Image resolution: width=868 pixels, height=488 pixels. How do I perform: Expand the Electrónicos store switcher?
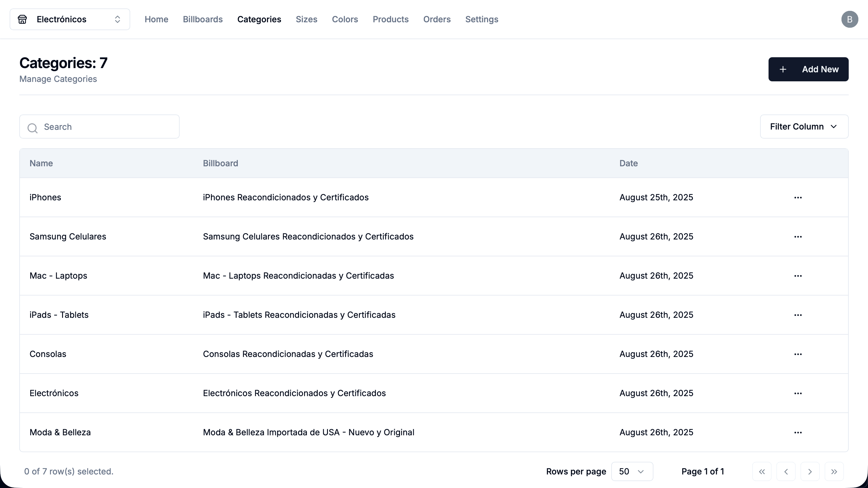pos(70,20)
